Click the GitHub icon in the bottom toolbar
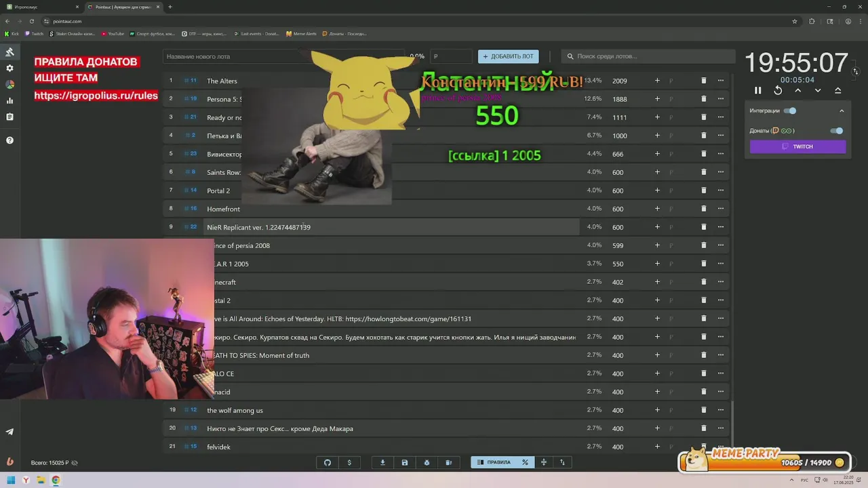 point(328,462)
